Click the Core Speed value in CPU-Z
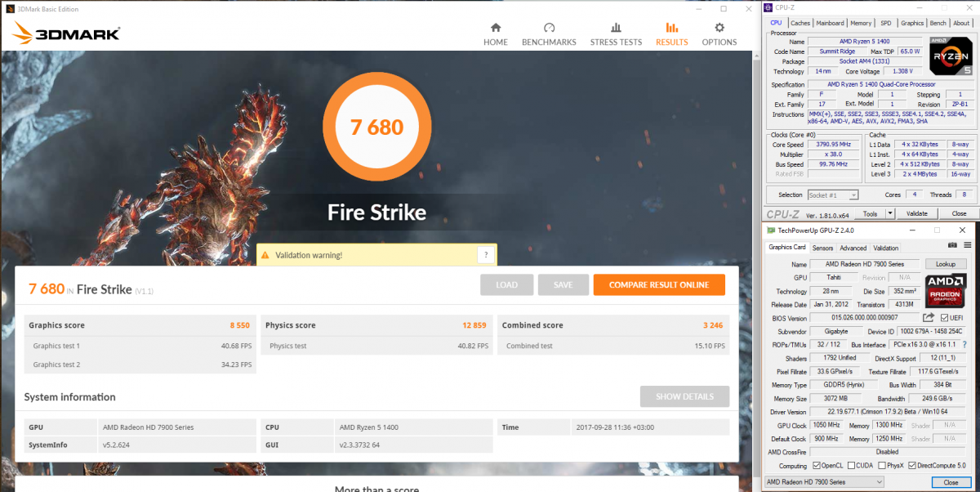Screen dimensions: 980x492 pyautogui.click(x=833, y=145)
